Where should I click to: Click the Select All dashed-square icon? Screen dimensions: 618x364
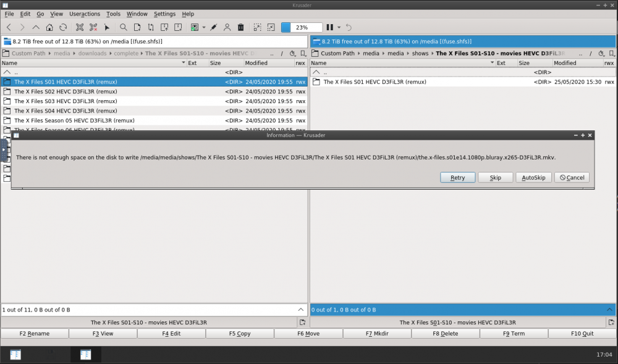(257, 28)
